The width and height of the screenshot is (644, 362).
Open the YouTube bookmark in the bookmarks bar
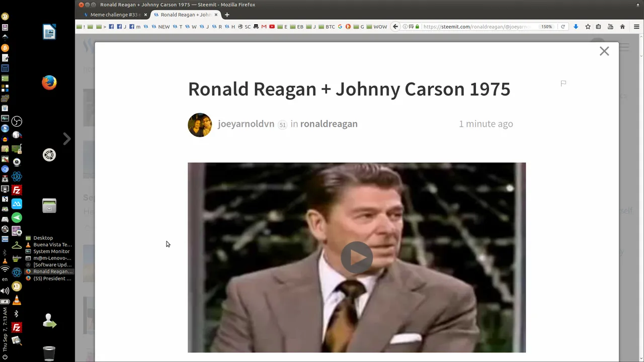tap(272, 27)
